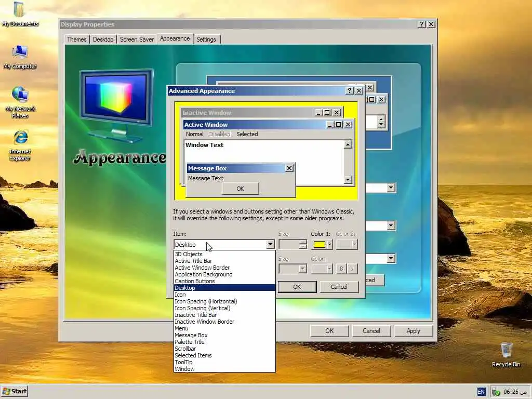Select highlighted Desktop list entry
Viewport: 532px width, 399px height.
tap(224, 288)
